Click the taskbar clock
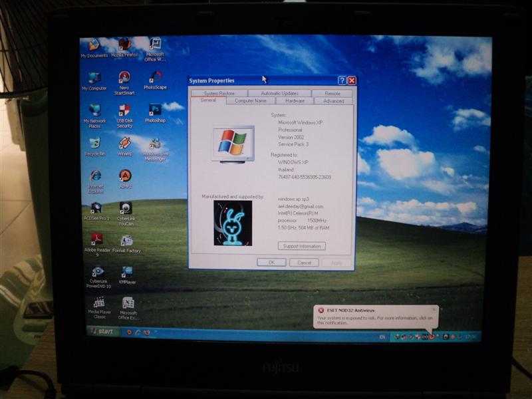The height and width of the screenshot is (399, 532). click(x=471, y=336)
